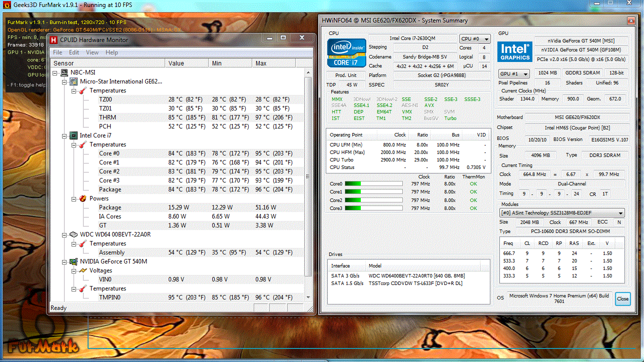Click the Intel Graphics logo in HWiNFO64
This screenshot has width=644, height=362.
point(514,52)
